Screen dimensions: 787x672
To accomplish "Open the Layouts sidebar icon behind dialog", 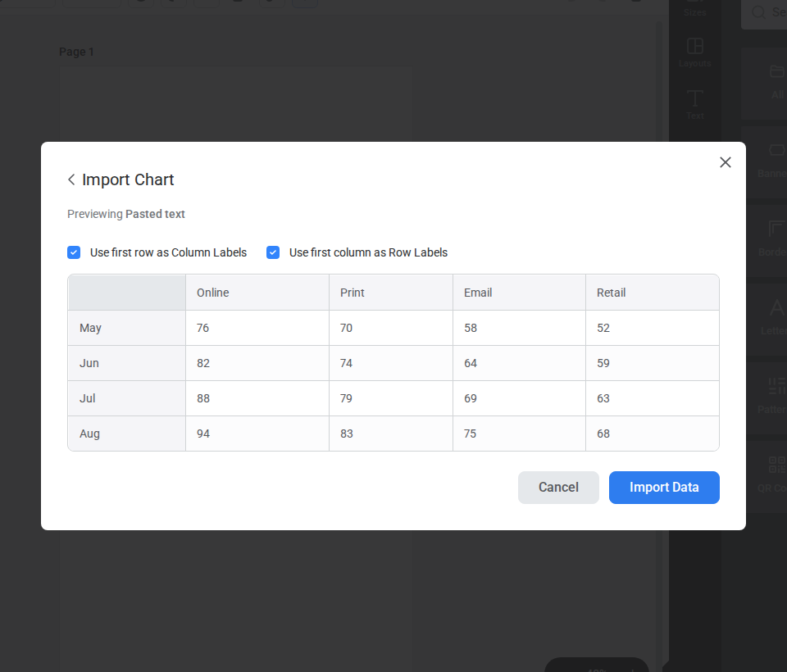I will pos(694,52).
